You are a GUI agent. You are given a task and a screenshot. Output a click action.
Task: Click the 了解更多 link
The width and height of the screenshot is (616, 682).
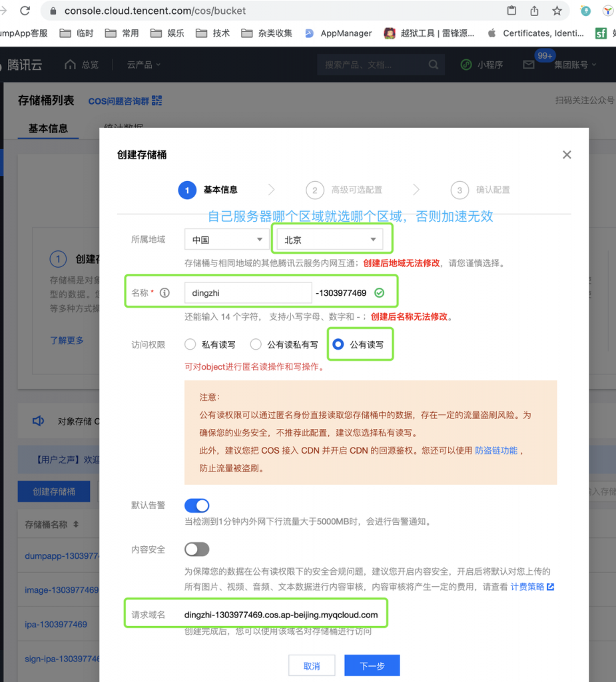pyautogui.click(x=67, y=340)
